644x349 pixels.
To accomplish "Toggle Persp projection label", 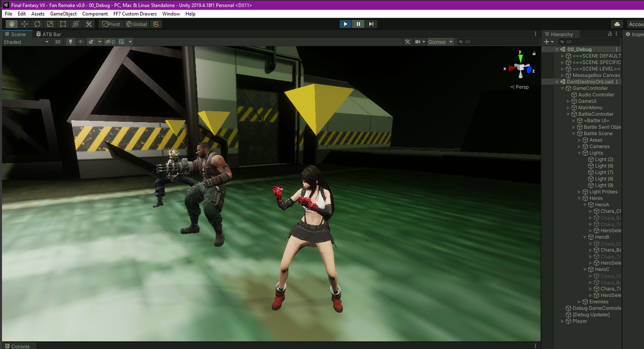I will (x=519, y=87).
